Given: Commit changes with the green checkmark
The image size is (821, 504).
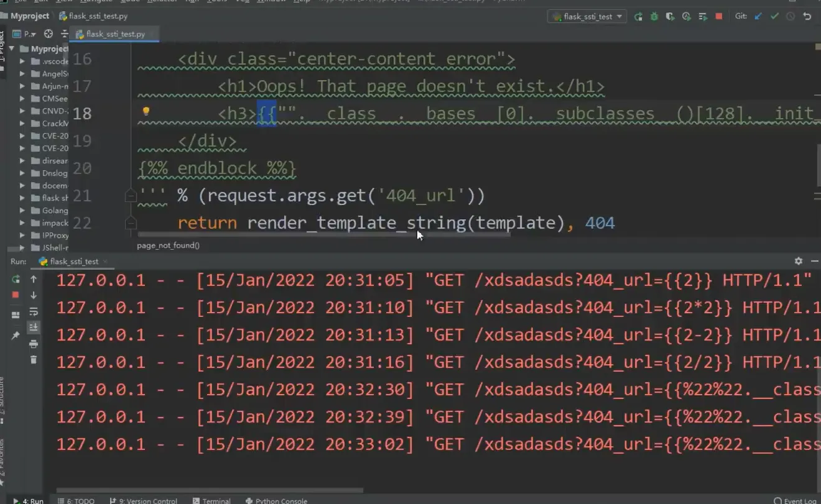Looking at the screenshot, I should (774, 17).
